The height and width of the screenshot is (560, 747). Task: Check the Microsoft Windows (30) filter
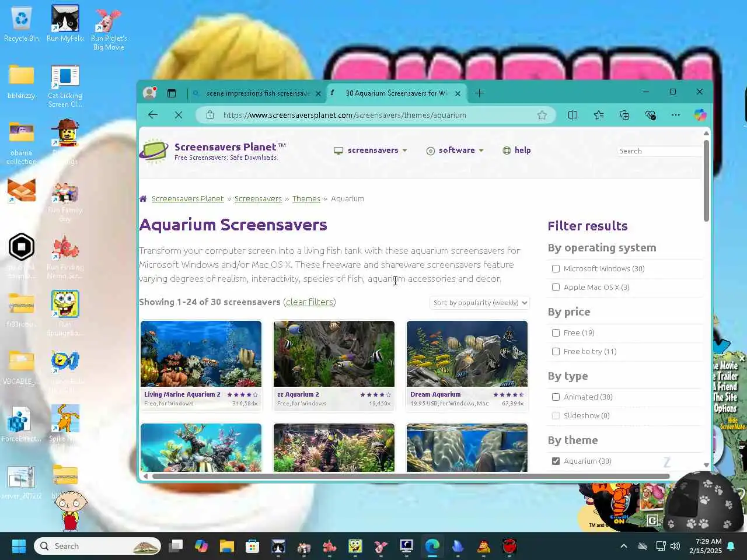(x=556, y=269)
